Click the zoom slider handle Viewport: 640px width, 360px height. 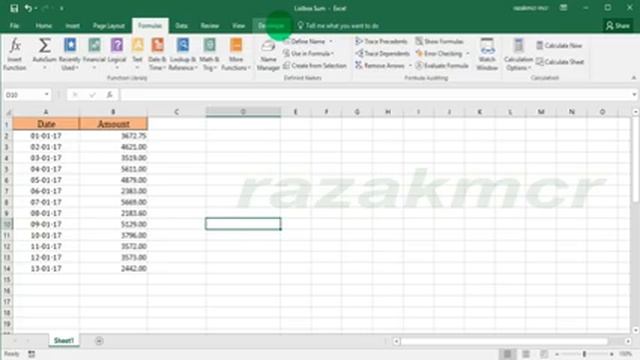pos(584,354)
